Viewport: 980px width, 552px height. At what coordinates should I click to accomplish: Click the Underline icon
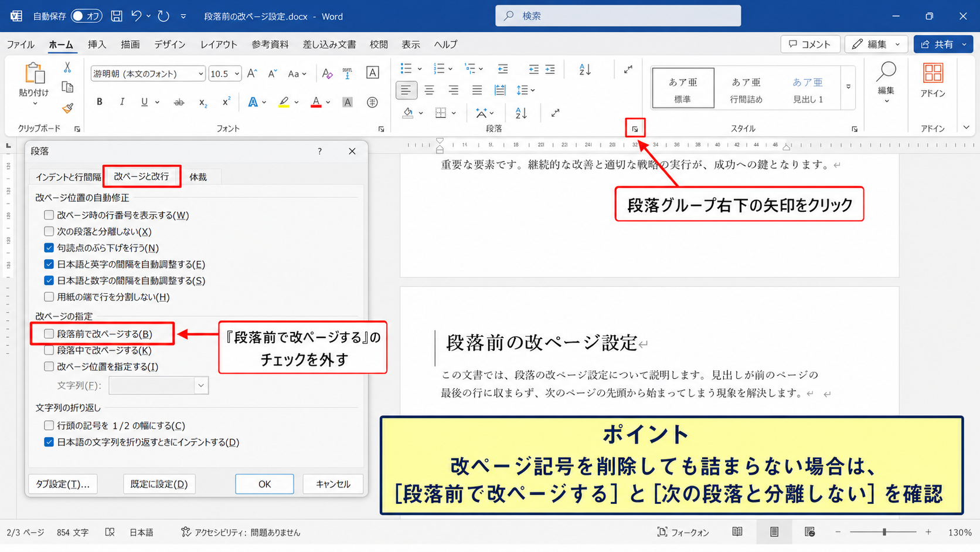[144, 102]
